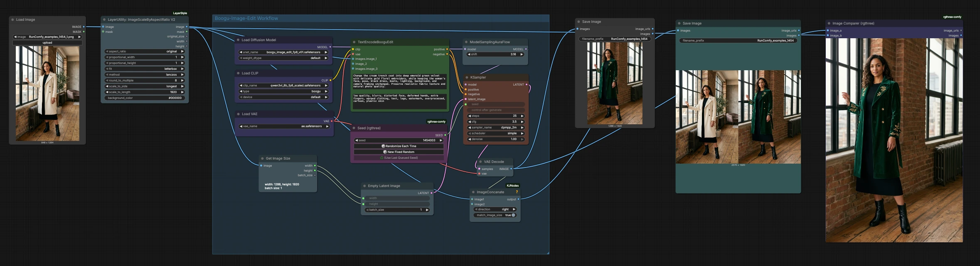Increase the seed value arrow in Seed node
This screenshot has height=266, width=980.
coord(441,140)
